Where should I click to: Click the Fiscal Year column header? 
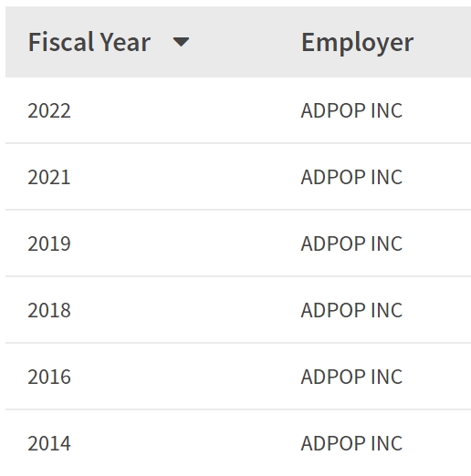pos(89,42)
